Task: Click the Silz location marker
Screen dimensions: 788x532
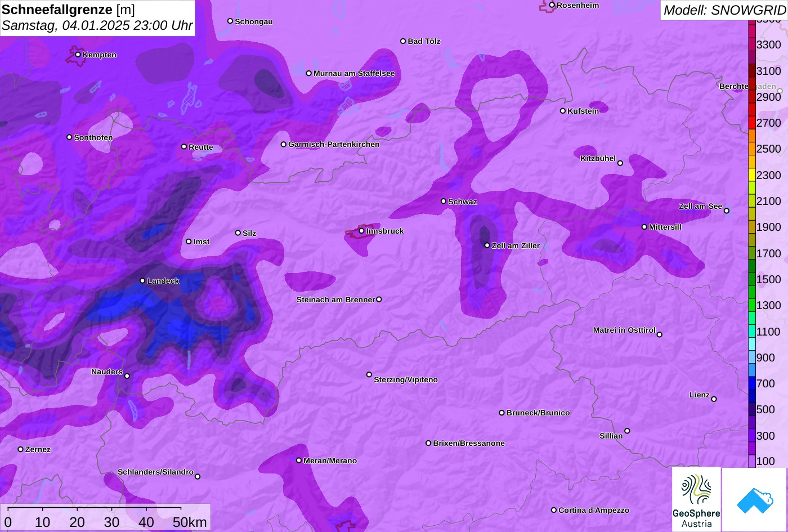Action: 238,233
